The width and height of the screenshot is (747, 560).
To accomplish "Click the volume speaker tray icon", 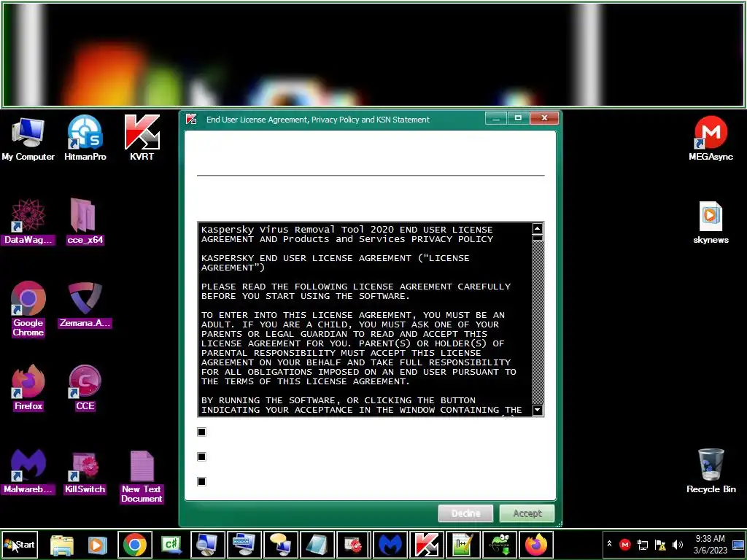I will (677, 544).
